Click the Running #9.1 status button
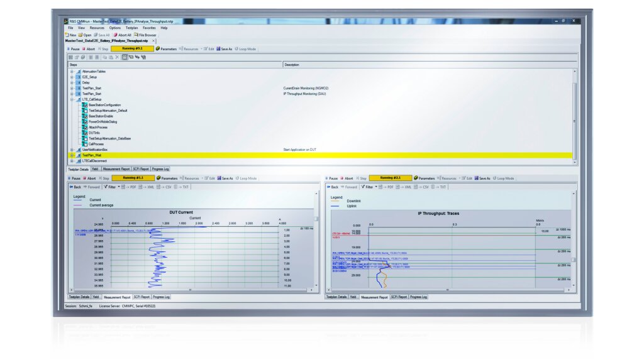644x362 pixels. 132,48
